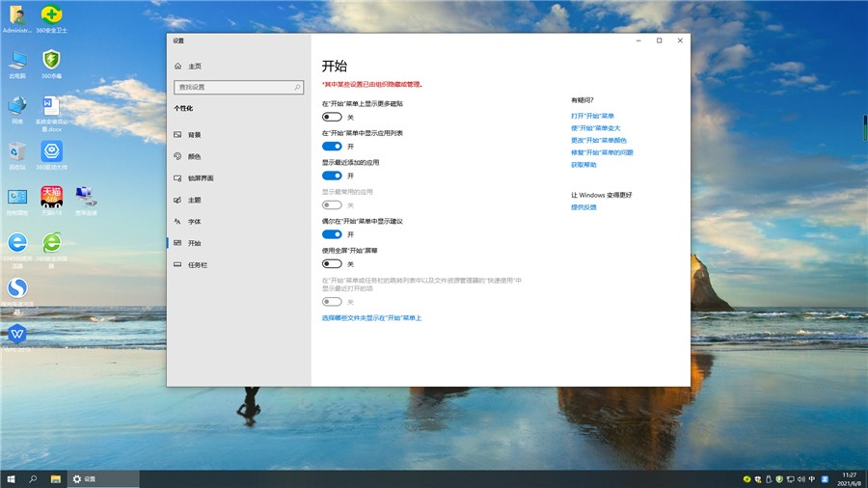The image size is (868, 488).
Task: Open File Explorer from taskbar
Action: click(x=55, y=479)
